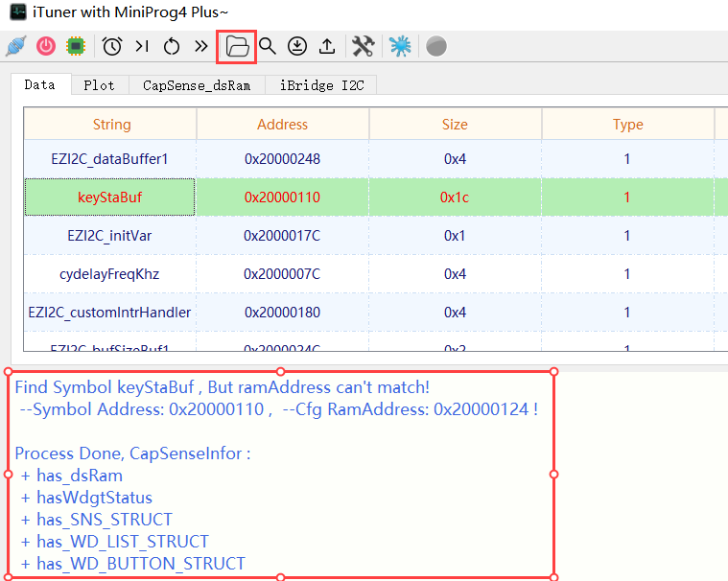Click 'Process Done, CapSenseInfor' log line

(132, 453)
